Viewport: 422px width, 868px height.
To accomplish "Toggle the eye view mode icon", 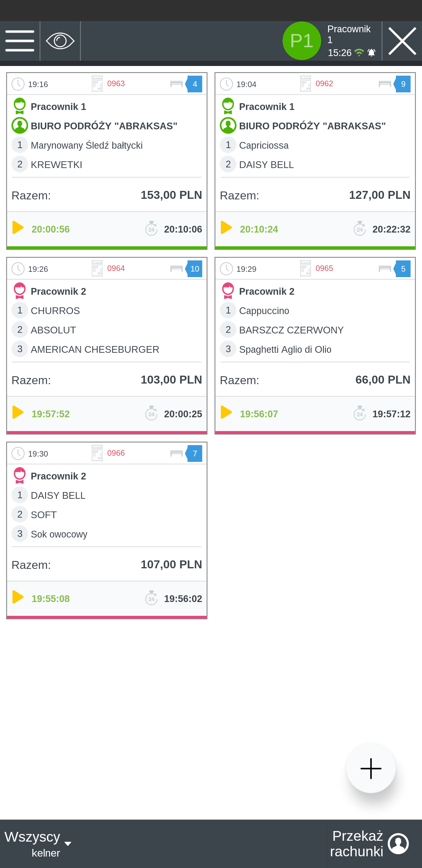I will click(x=60, y=41).
